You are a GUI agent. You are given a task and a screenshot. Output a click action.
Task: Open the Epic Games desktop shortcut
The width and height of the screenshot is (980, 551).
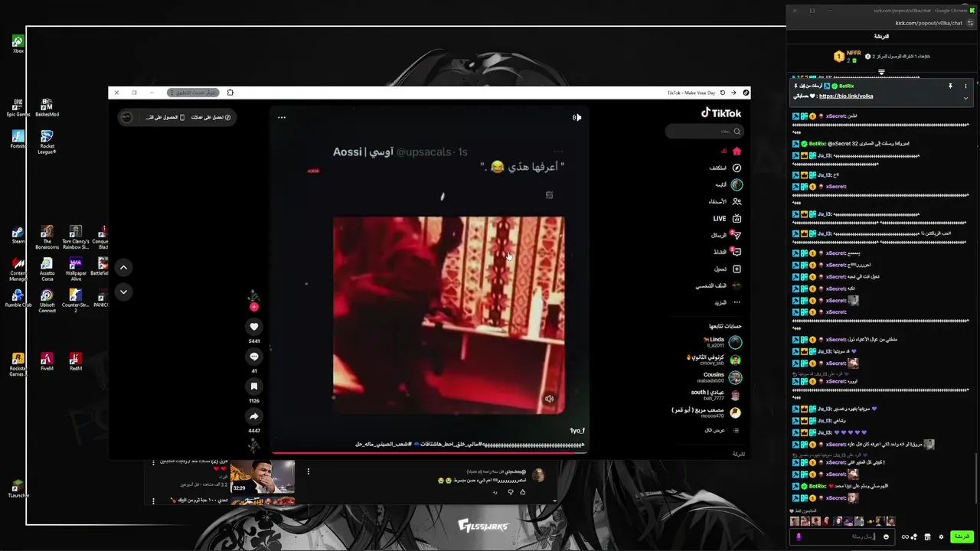(18, 108)
